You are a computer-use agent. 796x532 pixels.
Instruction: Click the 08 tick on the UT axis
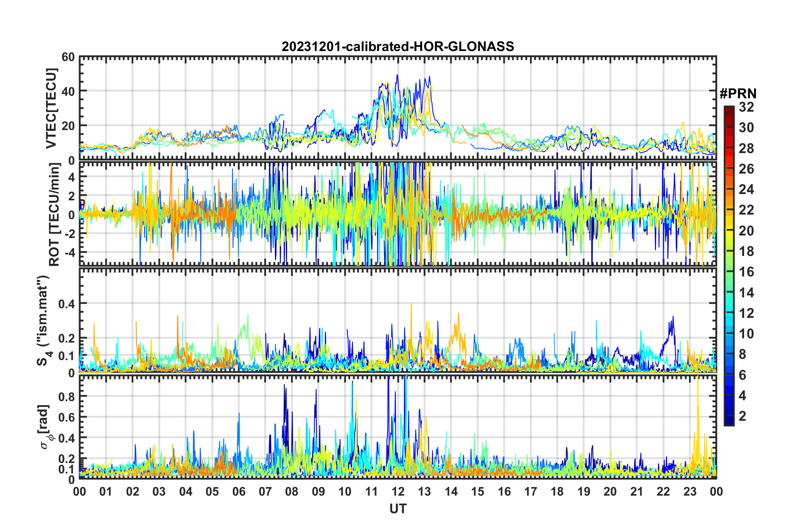(x=292, y=491)
